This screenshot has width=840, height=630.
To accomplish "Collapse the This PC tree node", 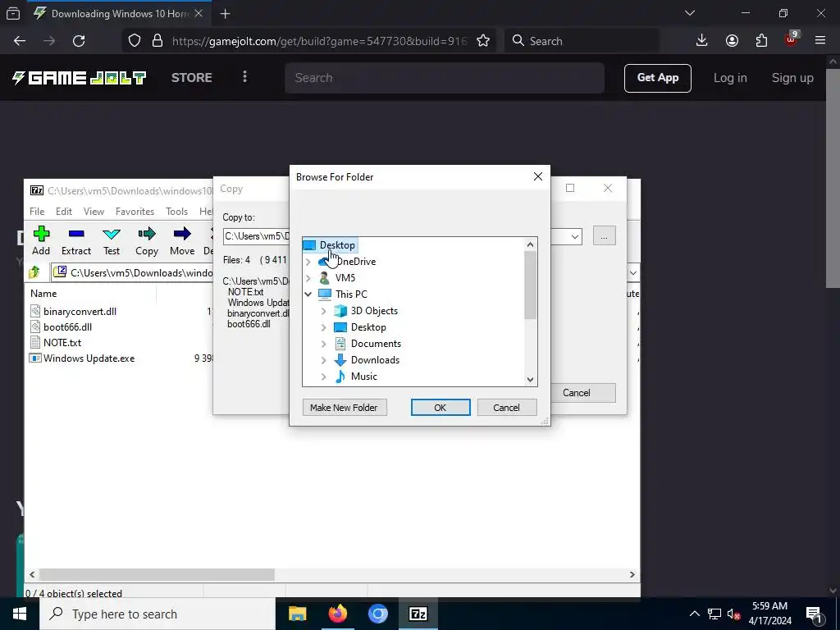I will (308, 294).
